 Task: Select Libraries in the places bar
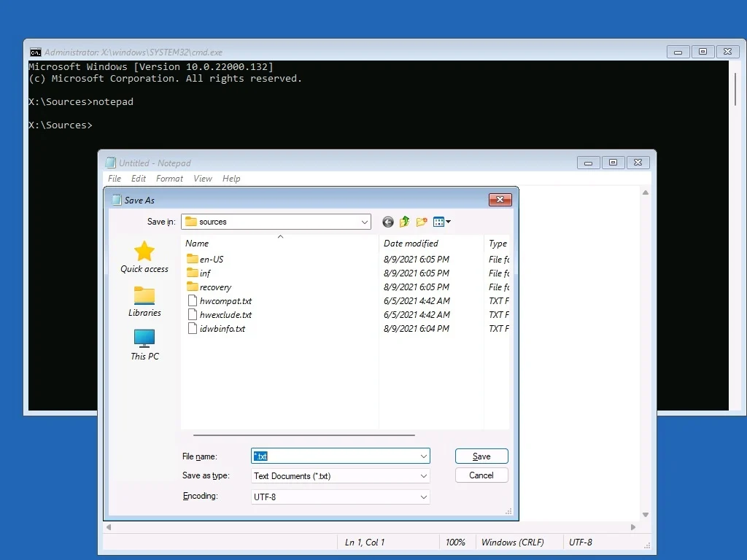(144, 301)
